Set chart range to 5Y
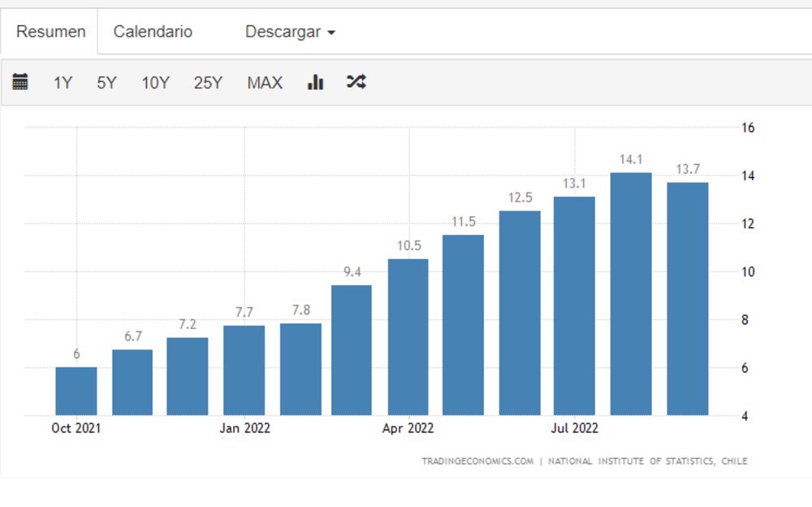812x507 pixels. point(106,82)
